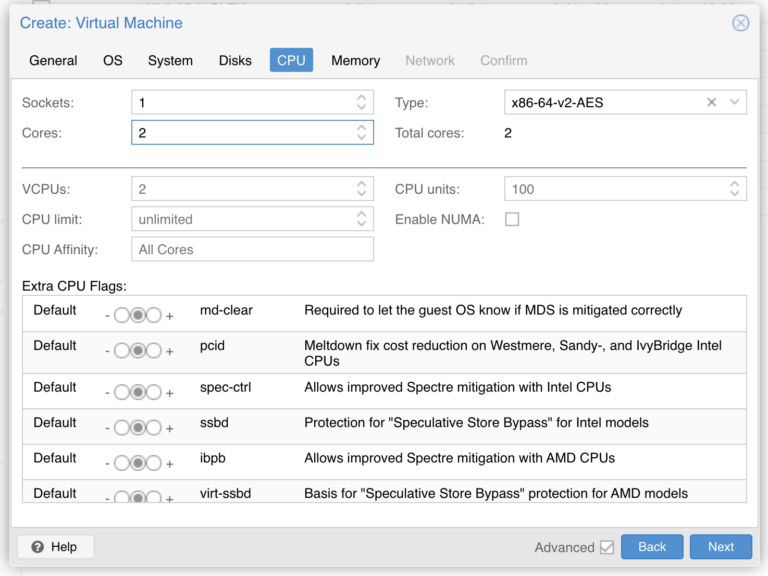768x576 pixels.
Task: Increase Cores with up spinner arrow
Action: pos(361,128)
